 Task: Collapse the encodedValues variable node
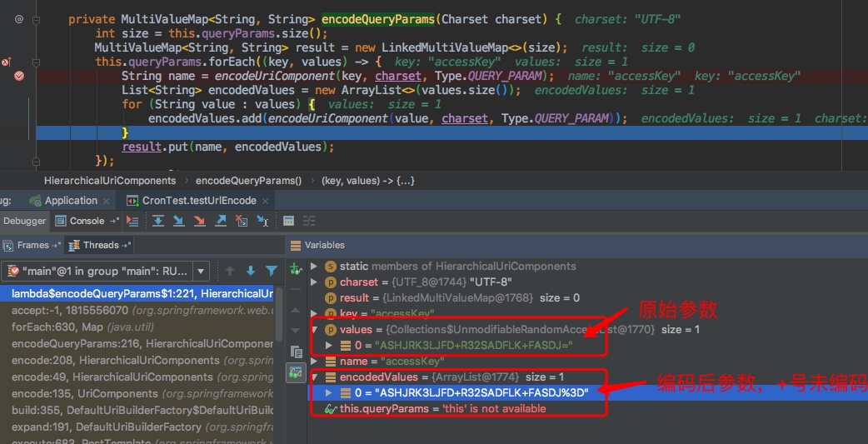tap(313, 377)
